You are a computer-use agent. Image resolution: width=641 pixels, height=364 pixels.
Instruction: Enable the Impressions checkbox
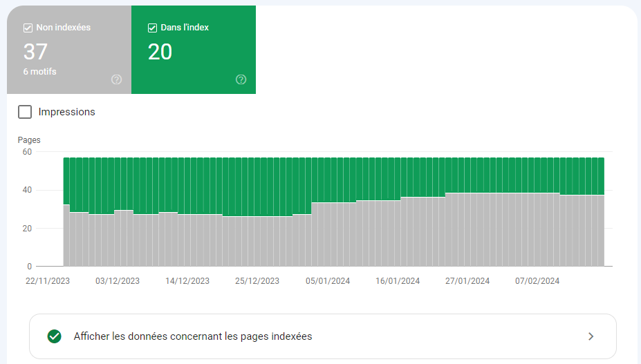25,112
